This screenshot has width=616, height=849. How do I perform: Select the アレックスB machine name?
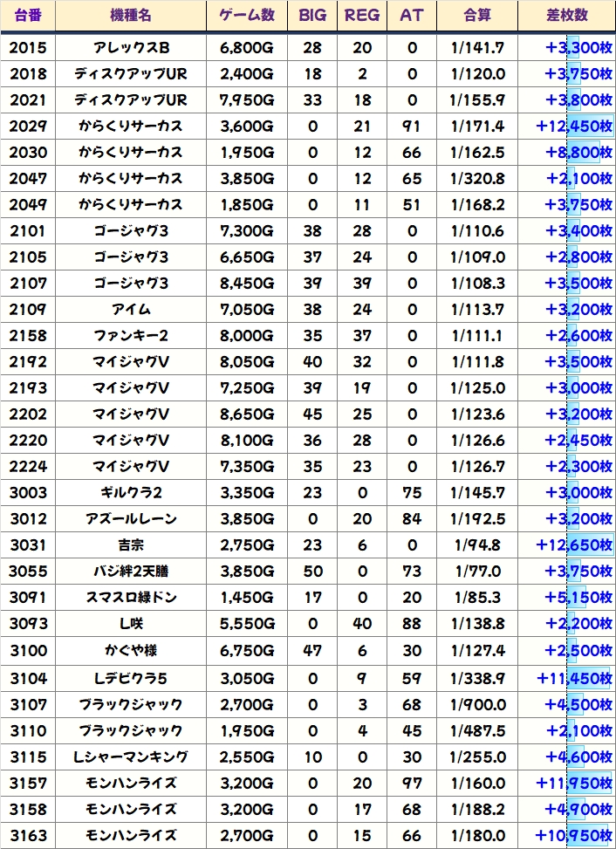pos(131,48)
